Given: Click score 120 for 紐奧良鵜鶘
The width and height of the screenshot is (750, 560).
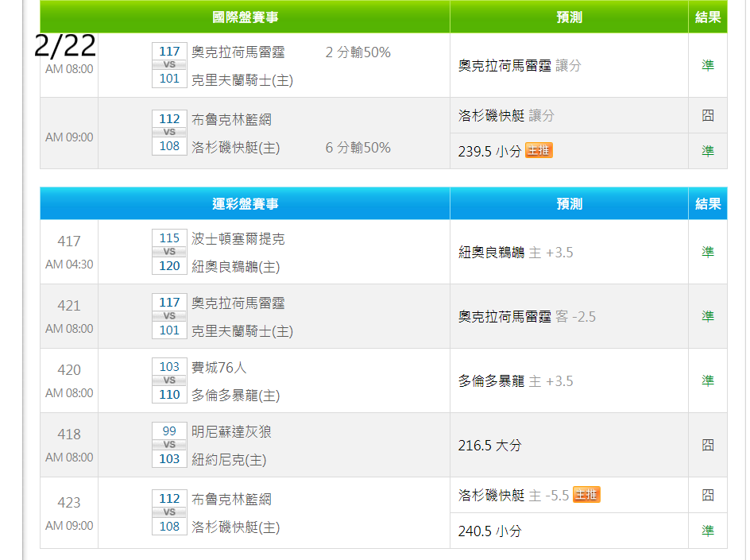Looking at the screenshot, I should point(169,266).
